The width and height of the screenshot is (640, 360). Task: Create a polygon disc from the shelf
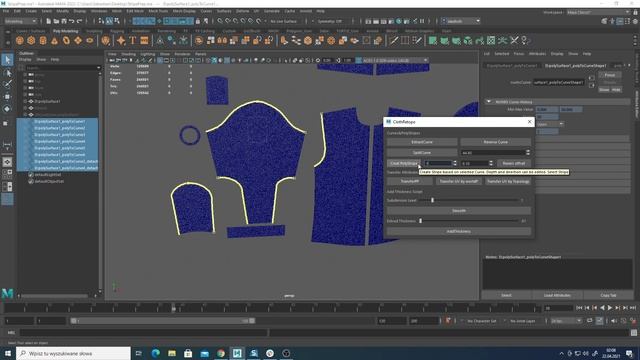[89, 40]
